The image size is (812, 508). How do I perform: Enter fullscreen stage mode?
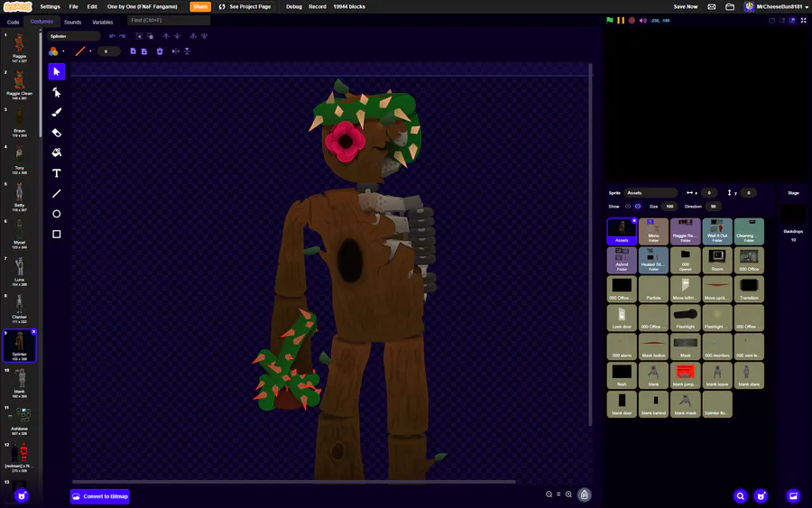(803, 20)
